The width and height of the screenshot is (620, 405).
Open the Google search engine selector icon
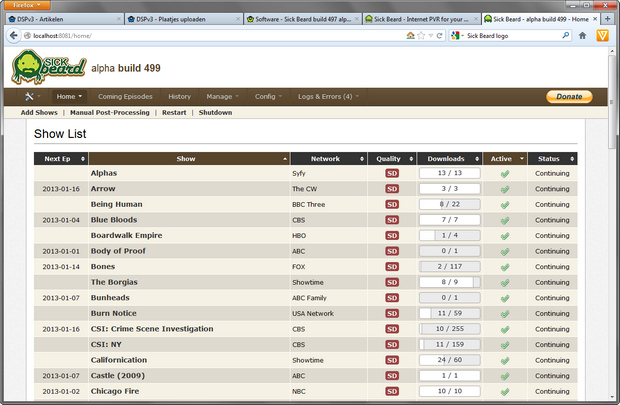455,36
